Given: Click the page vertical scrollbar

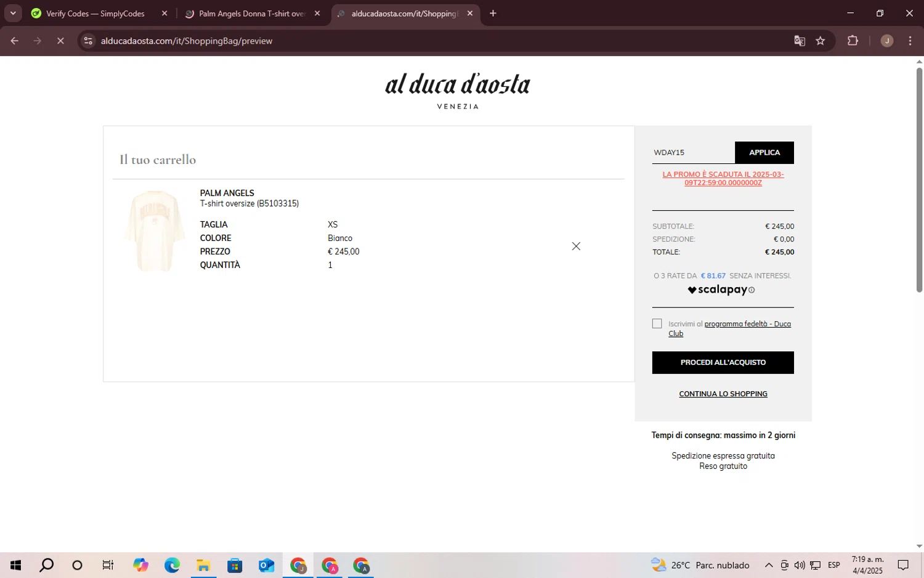Looking at the screenshot, I should pyautogui.click(x=919, y=179).
